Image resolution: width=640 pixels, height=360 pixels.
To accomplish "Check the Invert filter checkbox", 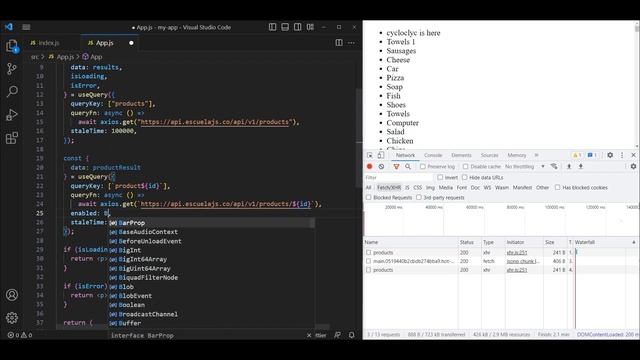I will [440, 178].
